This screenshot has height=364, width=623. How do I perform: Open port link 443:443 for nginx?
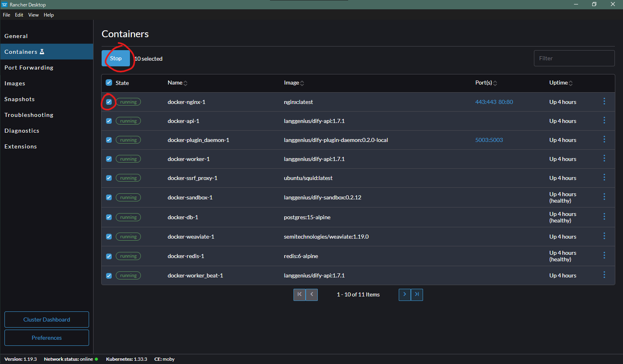pyautogui.click(x=486, y=102)
